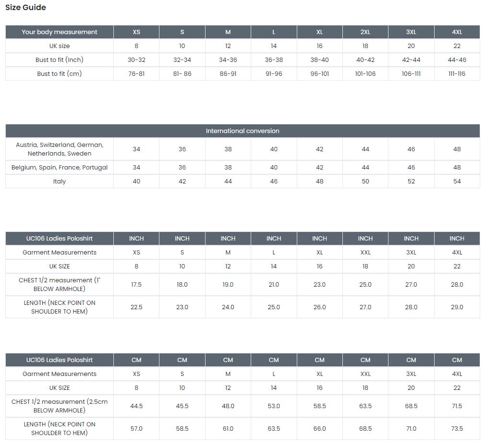This screenshot has width=485, height=448.
Task: Click the "36-38" bust inch cell
Action: pos(274,60)
